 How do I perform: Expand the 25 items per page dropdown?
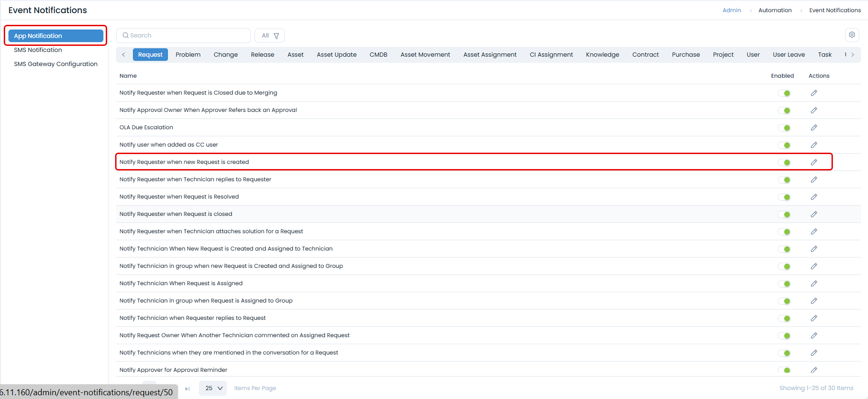213,388
